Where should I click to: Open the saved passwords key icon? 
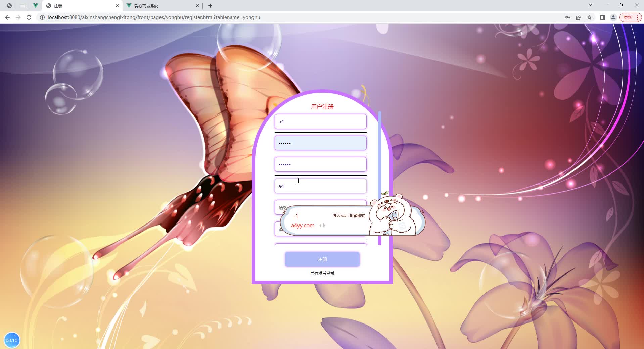pos(568,17)
